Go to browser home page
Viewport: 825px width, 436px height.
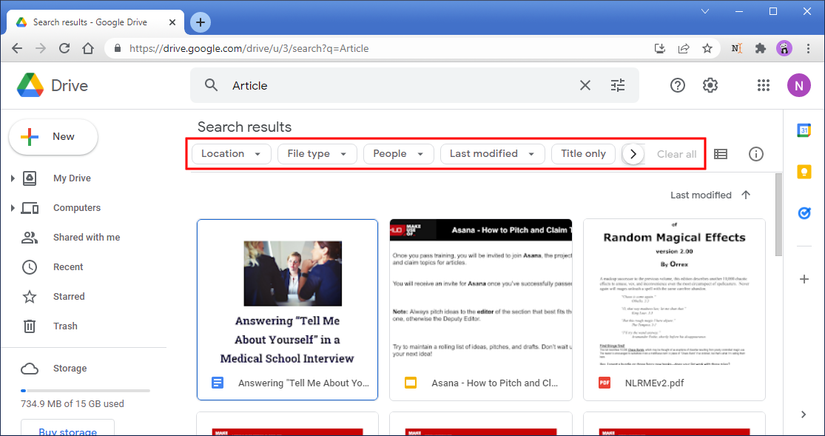point(88,48)
